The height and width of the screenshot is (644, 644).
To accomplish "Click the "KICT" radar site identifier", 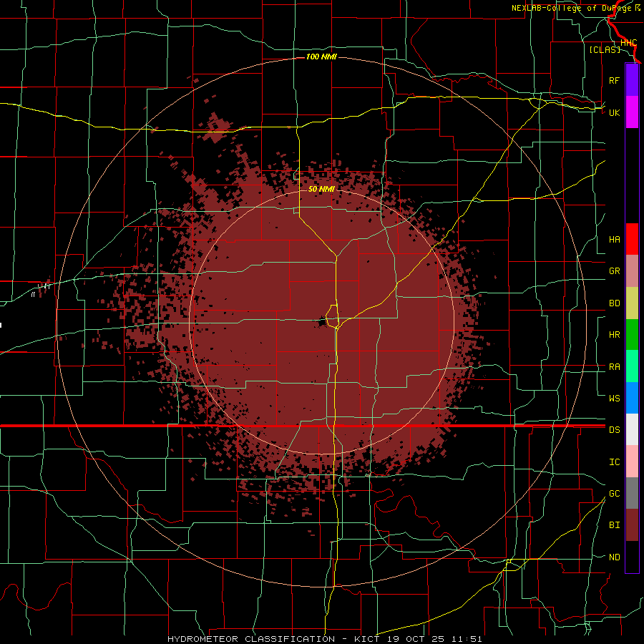I will [x=366, y=639].
